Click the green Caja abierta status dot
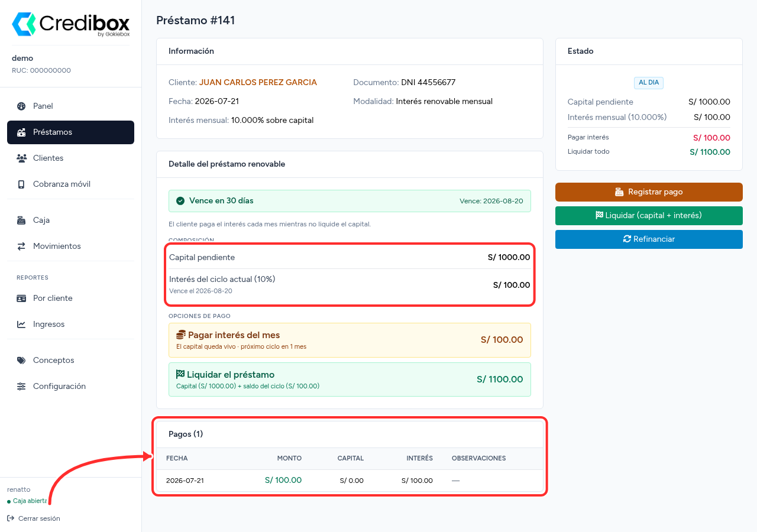 [x=9, y=502]
